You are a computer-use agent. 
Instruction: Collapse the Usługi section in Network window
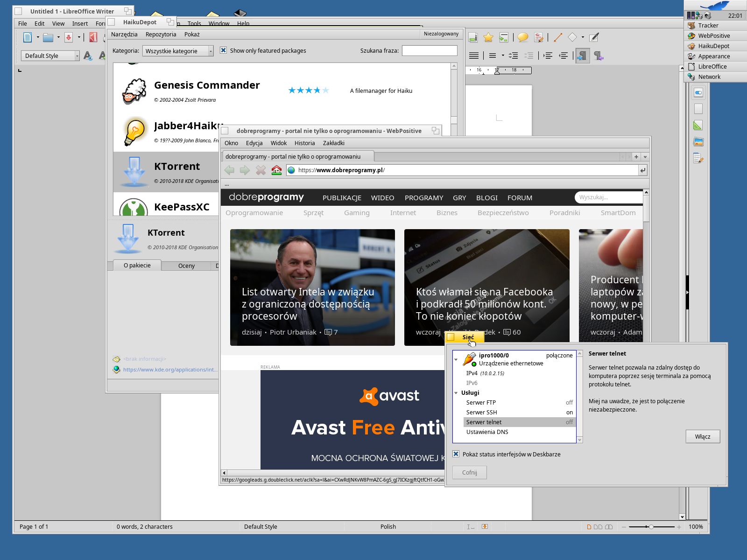(457, 392)
